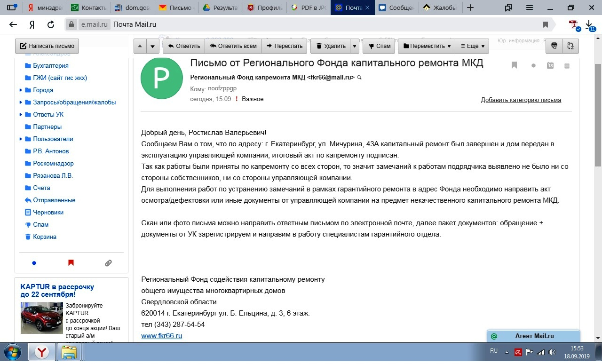This screenshot has width=602, height=364.
Task: Go to previous letter with up arrow
Action: [x=140, y=46]
